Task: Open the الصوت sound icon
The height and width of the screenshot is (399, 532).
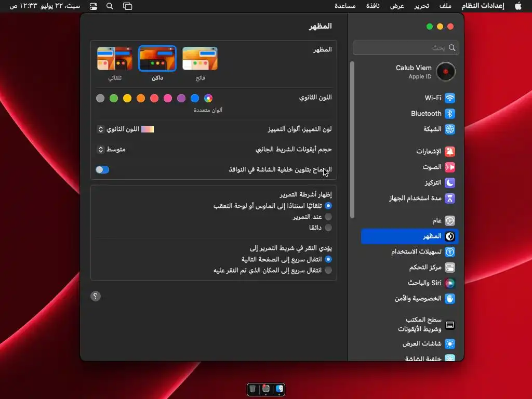Action: click(x=449, y=167)
